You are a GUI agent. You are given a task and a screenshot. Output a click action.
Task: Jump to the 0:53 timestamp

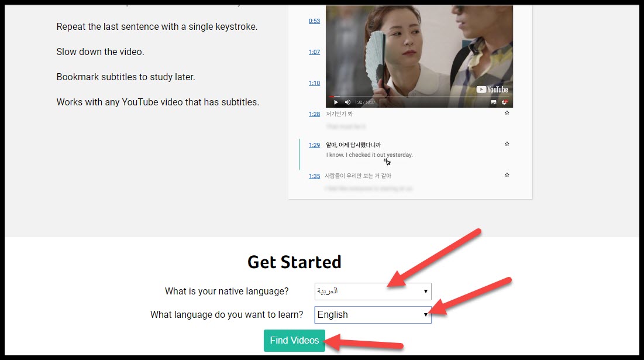pyautogui.click(x=314, y=21)
